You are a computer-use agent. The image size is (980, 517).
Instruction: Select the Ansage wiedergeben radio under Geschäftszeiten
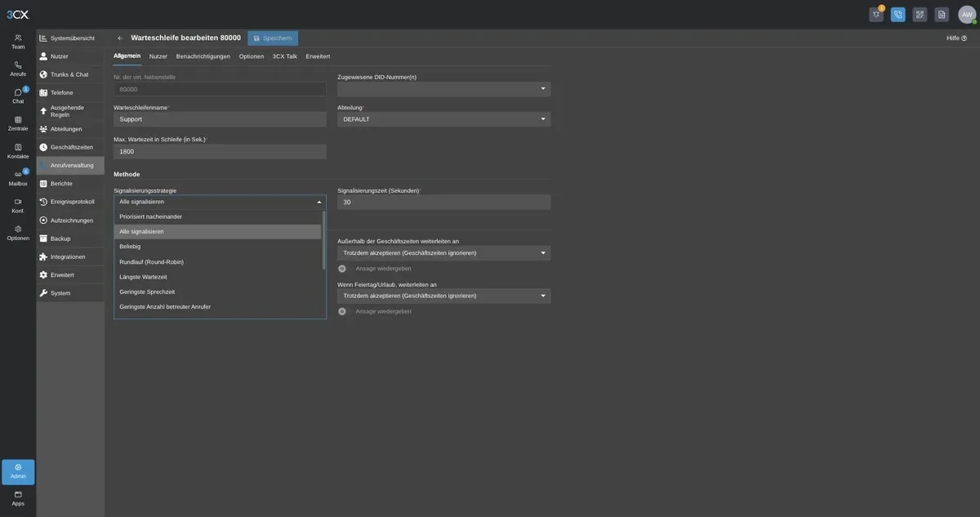point(342,268)
